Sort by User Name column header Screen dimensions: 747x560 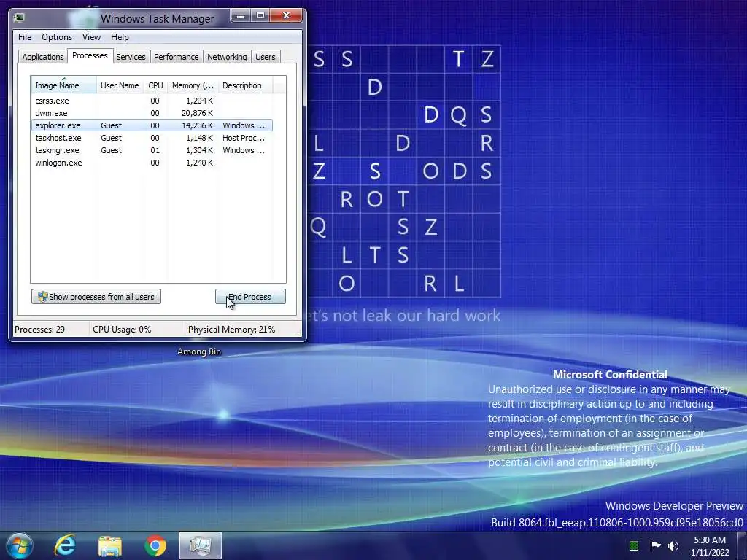pyautogui.click(x=120, y=85)
